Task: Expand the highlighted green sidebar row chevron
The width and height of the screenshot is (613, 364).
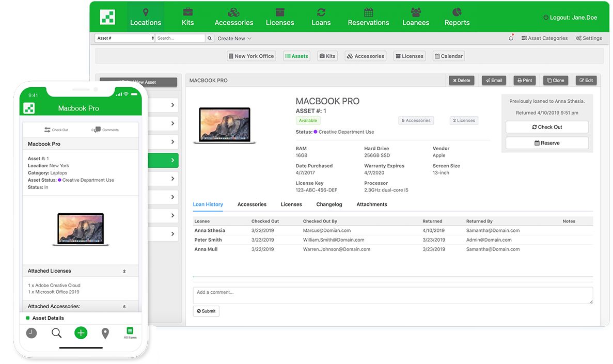Action: pyautogui.click(x=172, y=160)
